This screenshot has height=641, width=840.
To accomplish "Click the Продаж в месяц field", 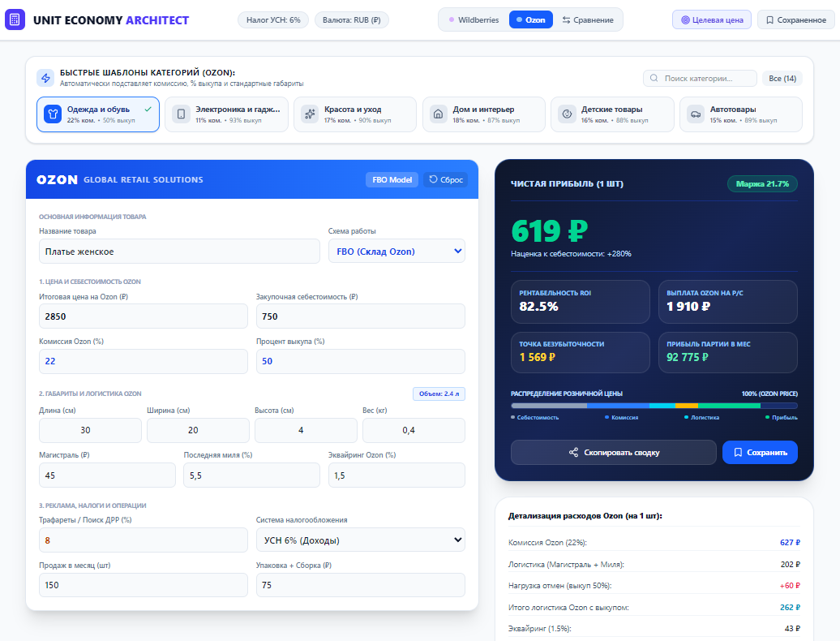I will 143,585.
